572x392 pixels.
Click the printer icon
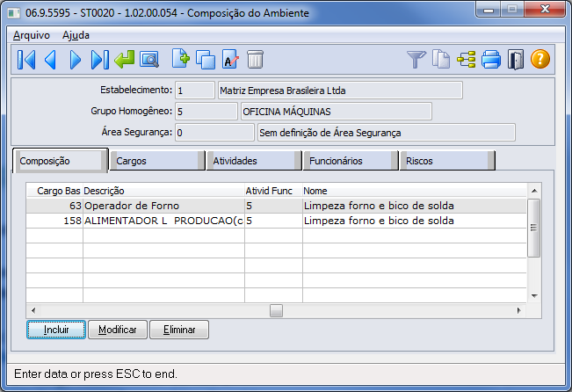pos(491,60)
